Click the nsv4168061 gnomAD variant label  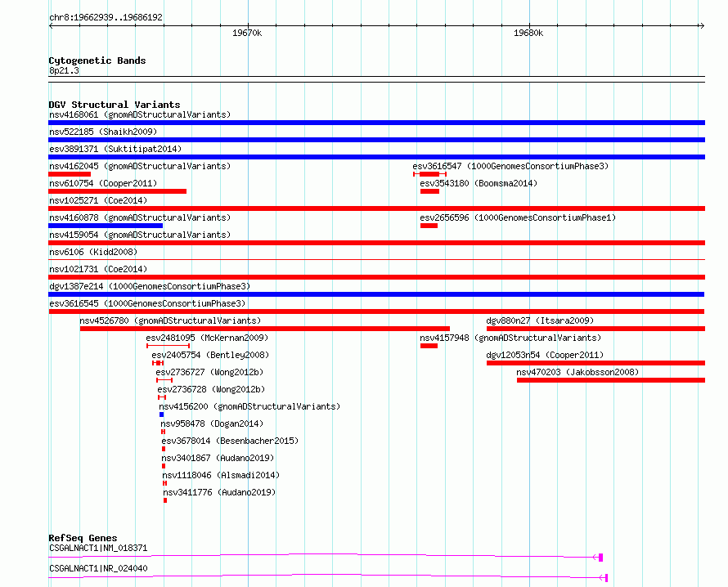[140, 114]
